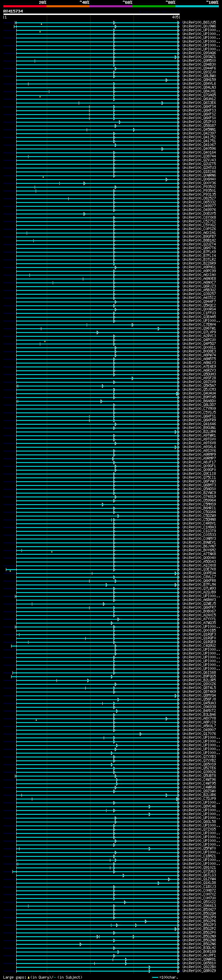The image size is (222, 980).
Task: Select the UniRef100_Q5ZF03 label
Action: (x=199, y=122)
